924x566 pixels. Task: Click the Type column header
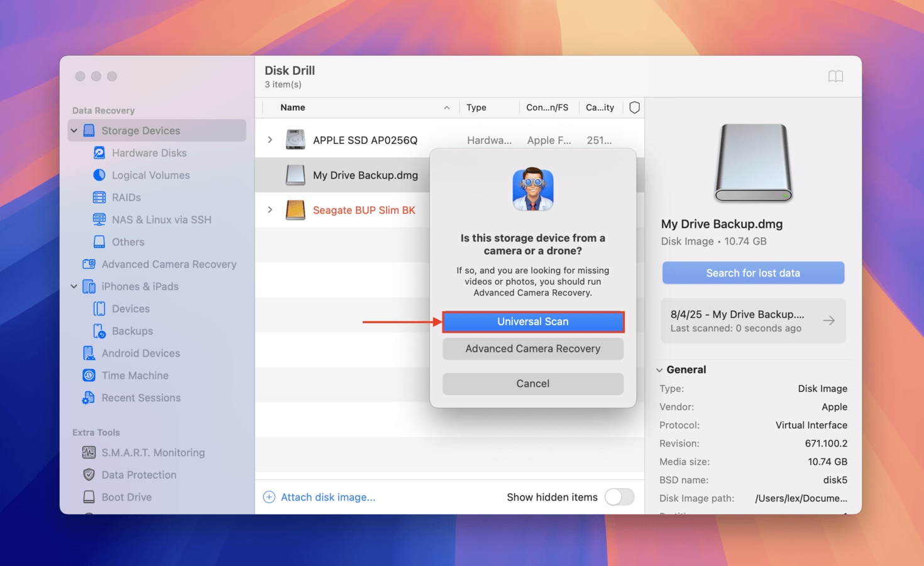(476, 108)
